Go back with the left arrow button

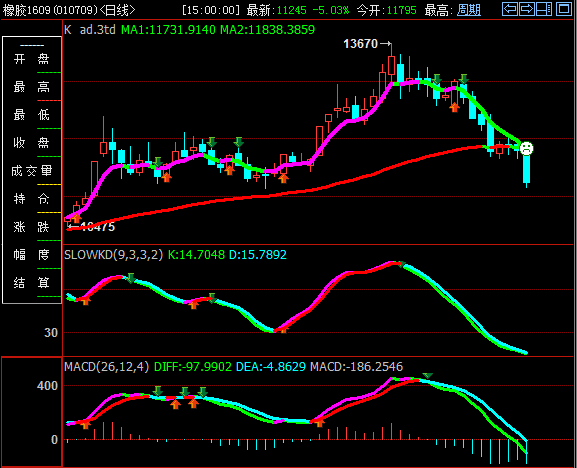click(510, 9)
